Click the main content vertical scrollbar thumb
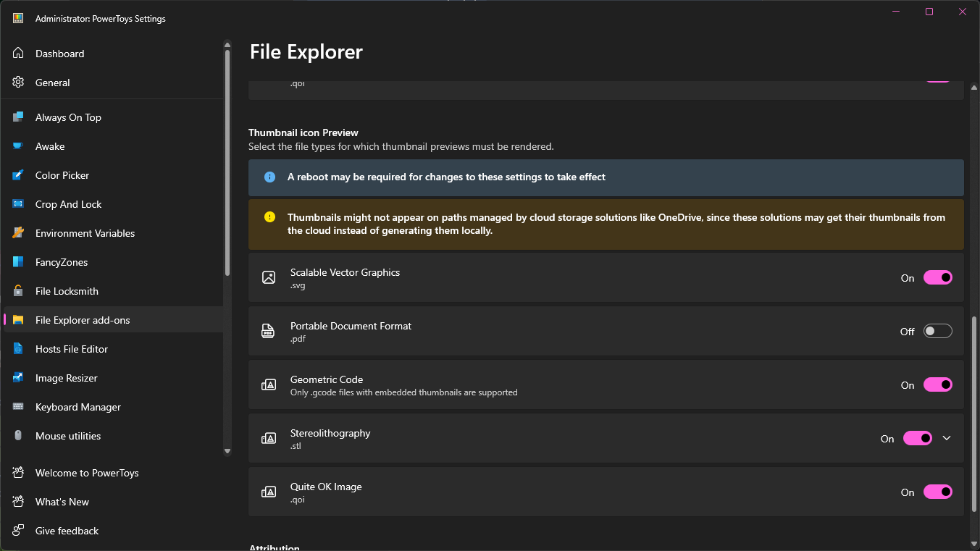Image resolution: width=980 pixels, height=551 pixels. [x=973, y=415]
